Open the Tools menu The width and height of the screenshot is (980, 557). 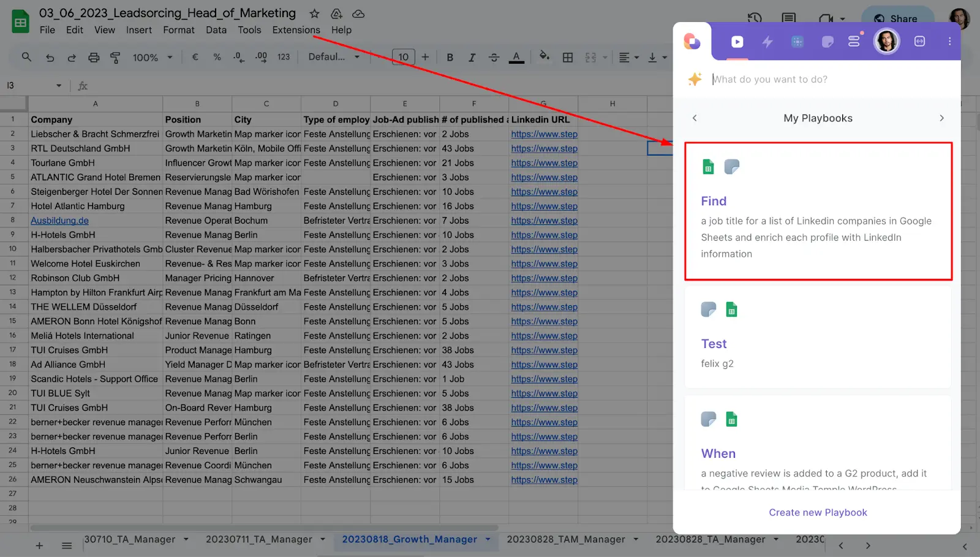[249, 30]
